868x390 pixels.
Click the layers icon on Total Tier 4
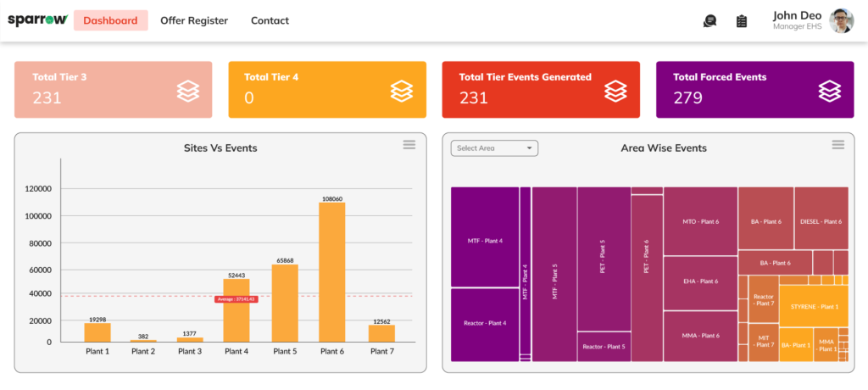click(402, 90)
